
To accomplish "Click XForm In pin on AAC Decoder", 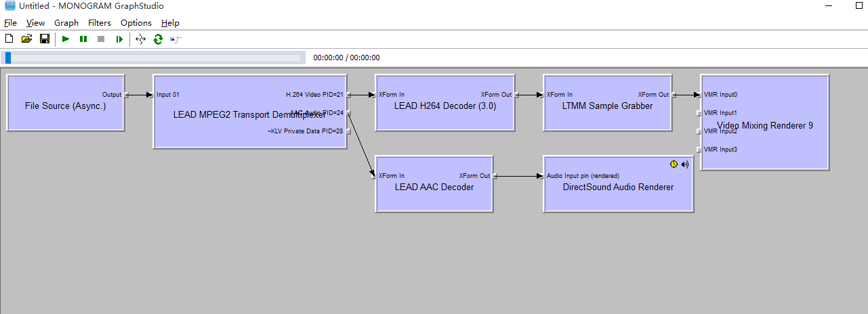I will click(x=373, y=176).
